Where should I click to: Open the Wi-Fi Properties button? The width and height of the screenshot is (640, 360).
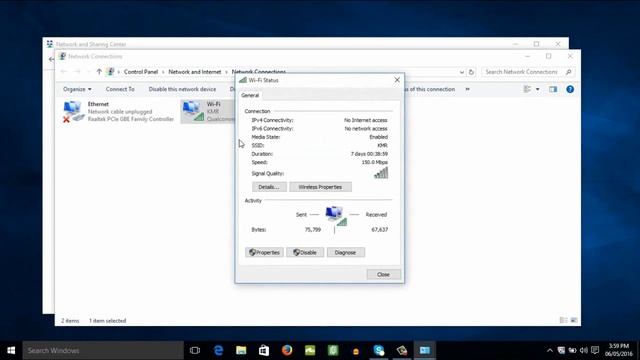pos(264,253)
